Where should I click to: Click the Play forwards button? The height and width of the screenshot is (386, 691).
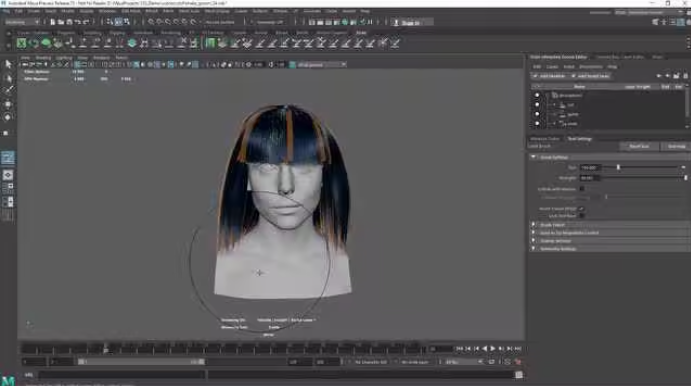coord(493,349)
